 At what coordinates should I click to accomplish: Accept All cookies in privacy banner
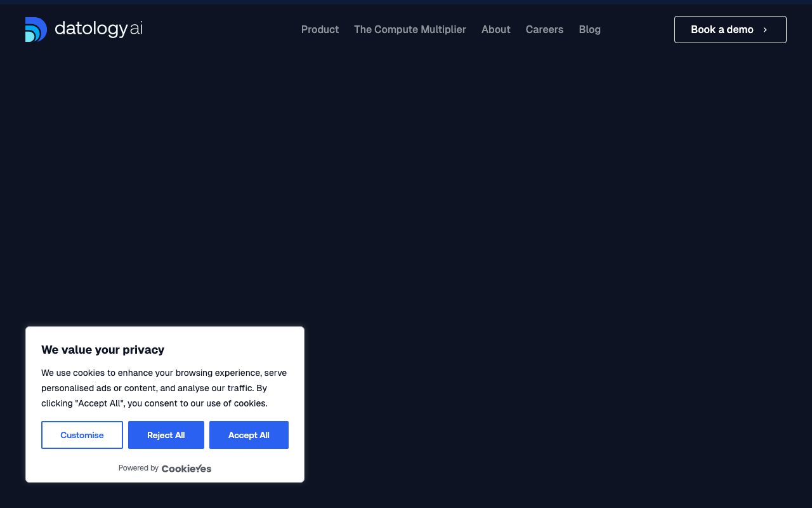click(x=249, y=435)
